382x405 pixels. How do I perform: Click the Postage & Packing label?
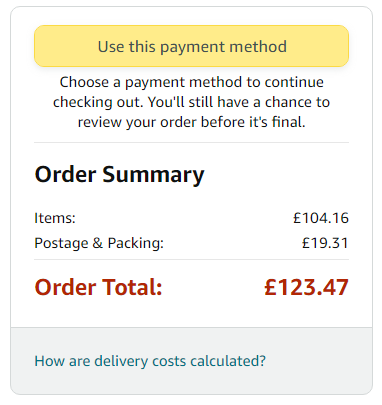click(99, 243)
